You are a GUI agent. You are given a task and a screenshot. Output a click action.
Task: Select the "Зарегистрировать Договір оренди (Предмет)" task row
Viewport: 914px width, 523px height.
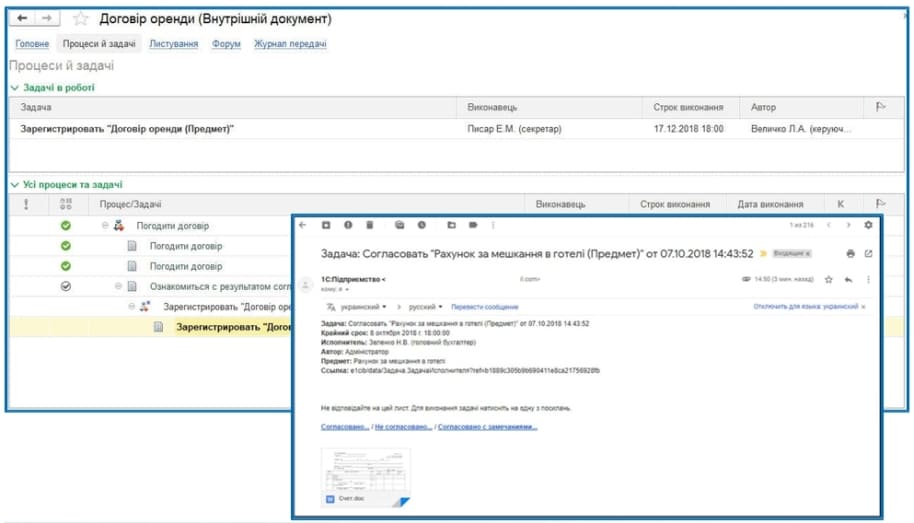pyautogui.click(x=127, y=129)
